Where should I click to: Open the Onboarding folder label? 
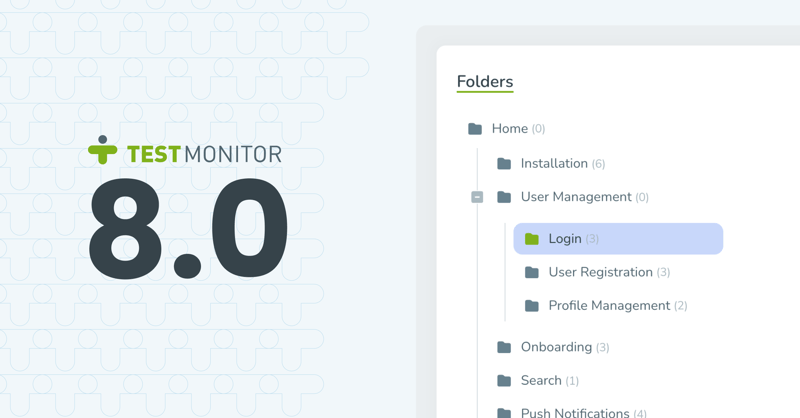[556, 347]
